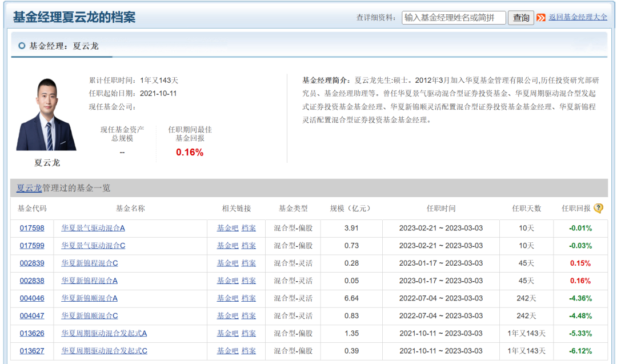Screen dimensions: 617x364
Task: Click the 3.91 fund size cell
Action: coord(351,228)
